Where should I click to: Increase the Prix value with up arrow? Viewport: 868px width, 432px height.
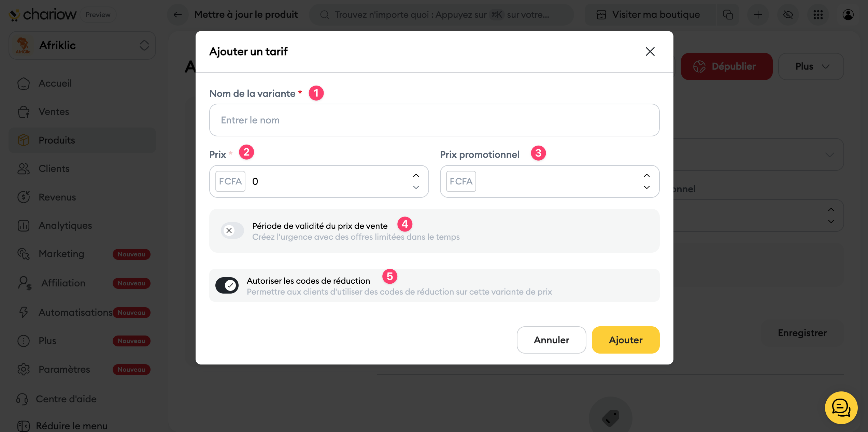pyautogui.click(x=416, y=176)
